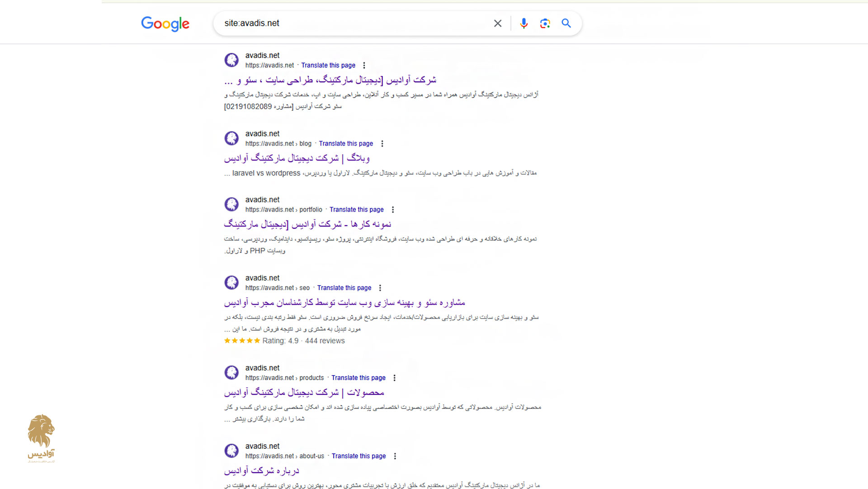The image size is (868, 489).
Task: Clear the search query with the X icon
Action: pos(498,24)
